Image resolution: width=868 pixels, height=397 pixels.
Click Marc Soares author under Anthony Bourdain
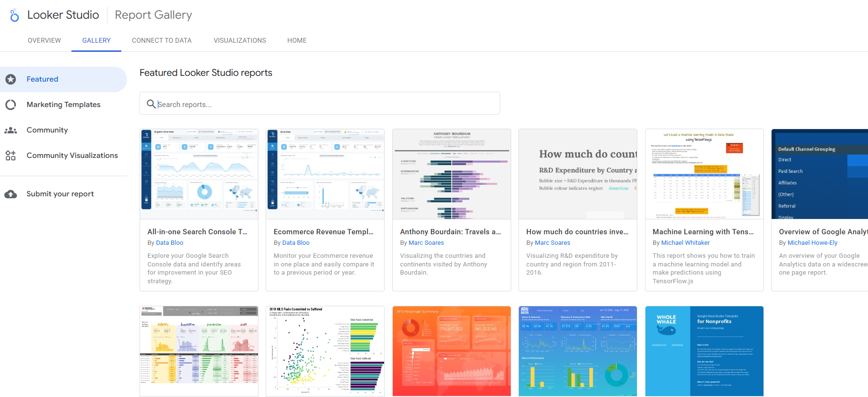click(426, 243)
